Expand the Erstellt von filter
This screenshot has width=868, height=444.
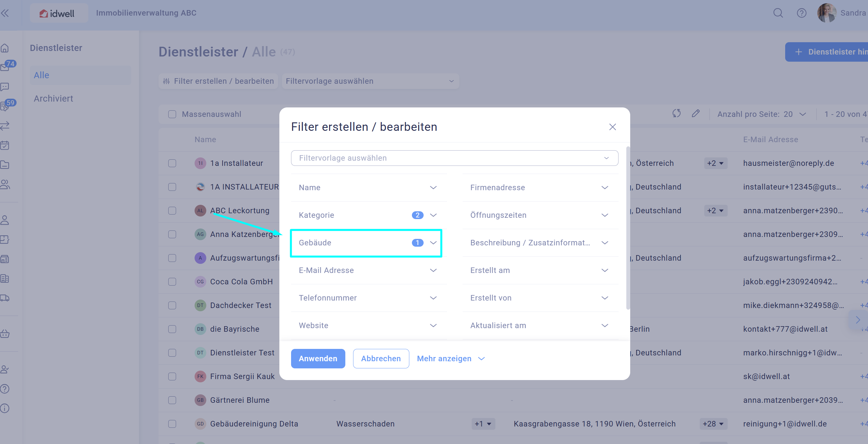[540, 298]
